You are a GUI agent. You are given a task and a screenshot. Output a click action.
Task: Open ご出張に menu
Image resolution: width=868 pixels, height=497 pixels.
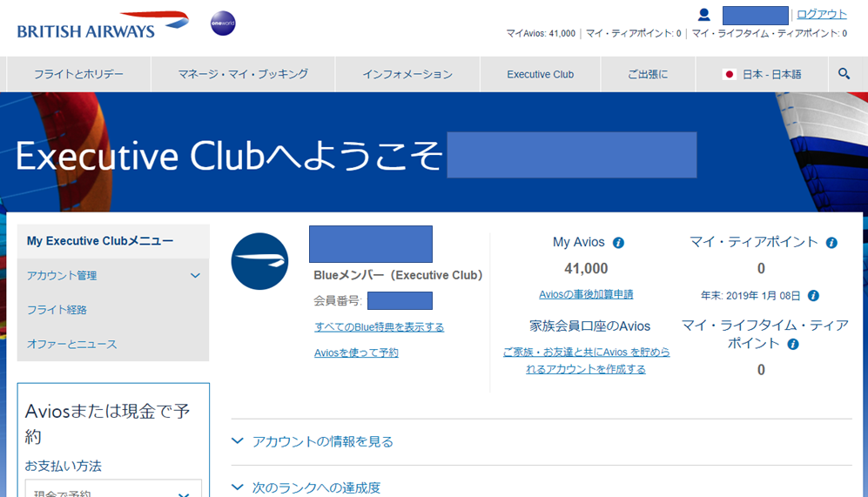click(648, 74)
